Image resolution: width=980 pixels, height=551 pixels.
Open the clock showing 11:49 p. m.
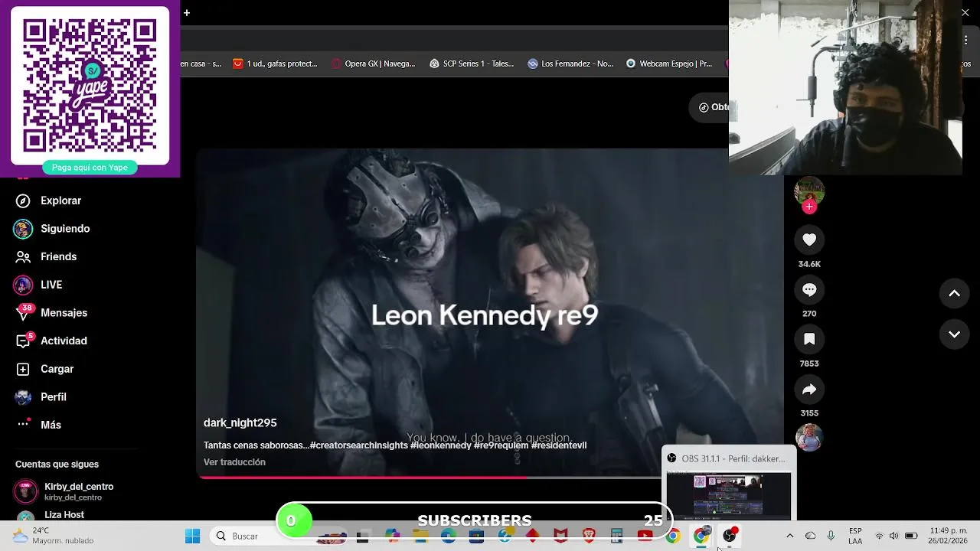(949, 536)
